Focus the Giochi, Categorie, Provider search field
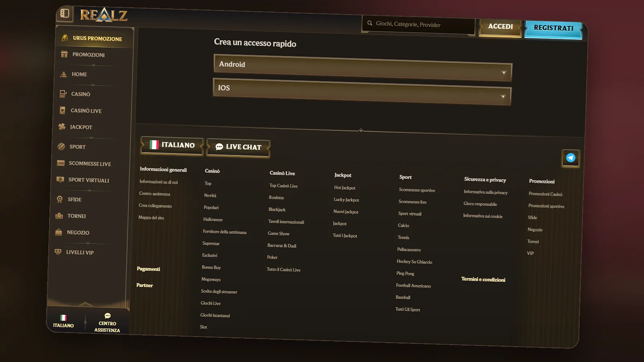Viewport: 644px width, 362px height. click(419, 25)
